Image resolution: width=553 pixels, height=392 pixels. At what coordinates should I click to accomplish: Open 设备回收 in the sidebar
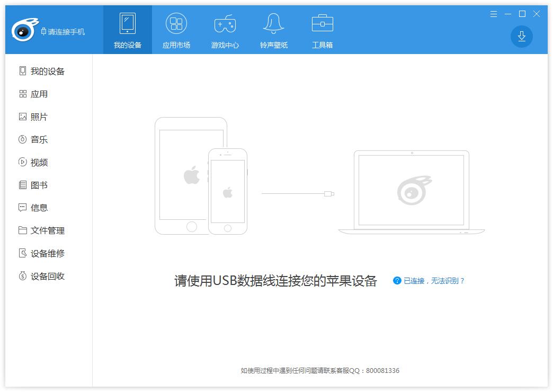(x=48, y=276)
